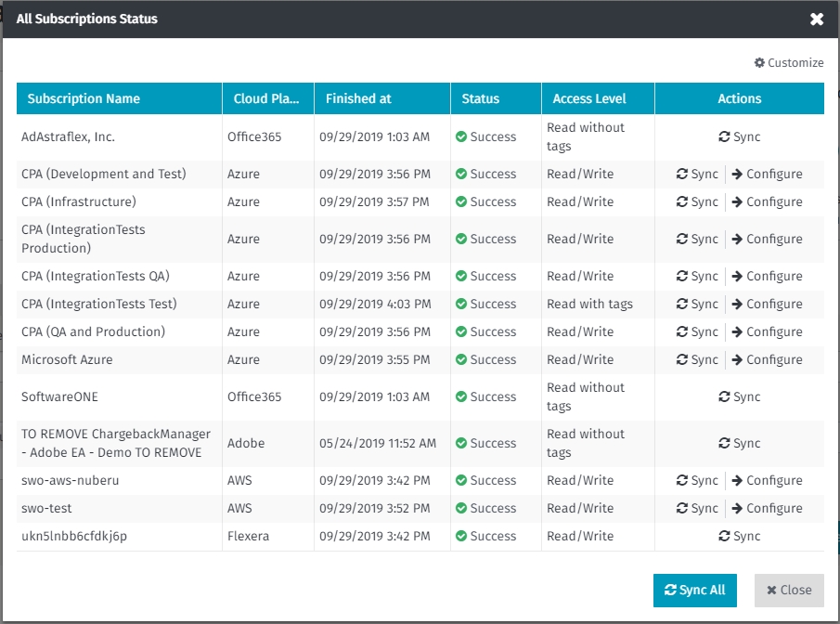Sync the AdAstraflex, Inc. subscription
The width and height of the screenshot is (840, 624).
click(739, 136)
